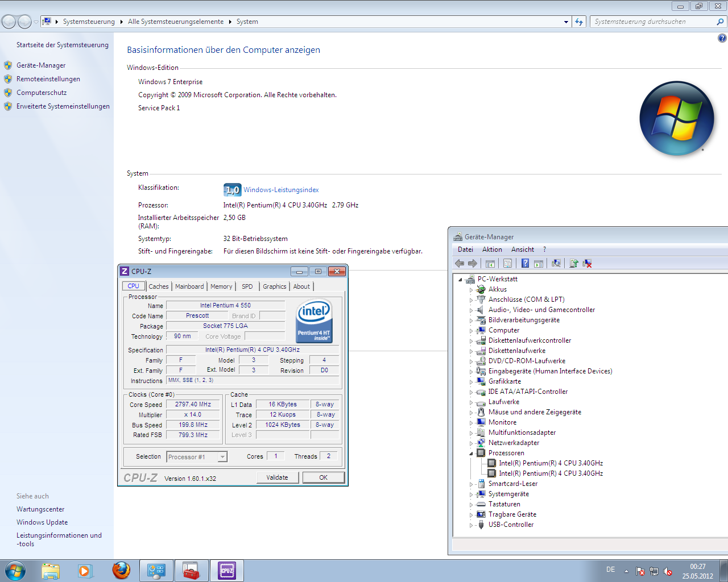Image resolution: width=728 pixels, height=582 pixels.
Task: Expand Netzwerkadapter node
Action: click(x=471, y=443)
